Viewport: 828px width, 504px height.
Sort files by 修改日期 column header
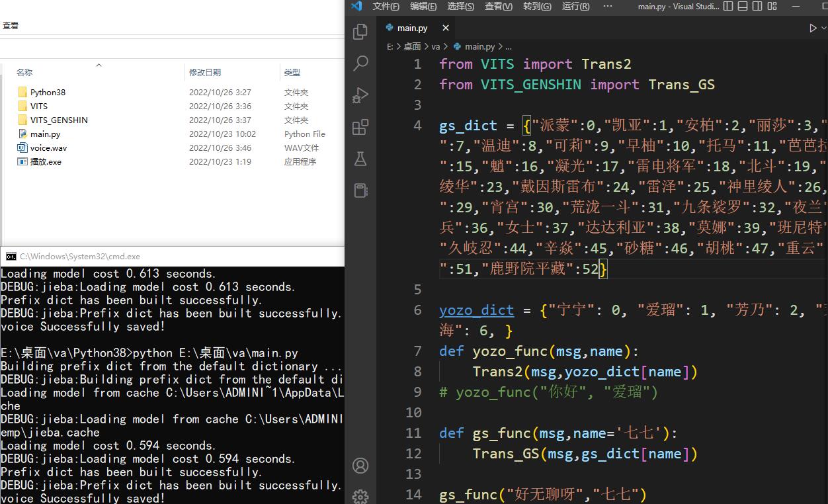(205, 72)
